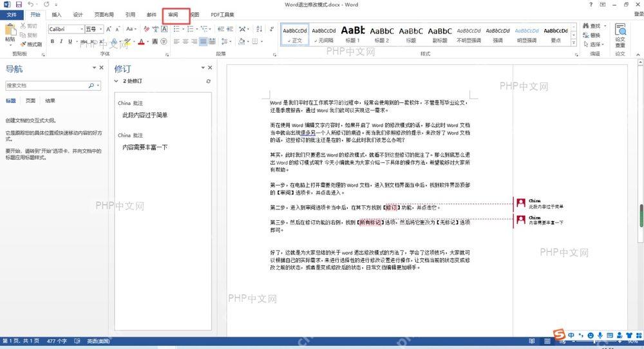Switch to the 审阅 (Review) tab

tap(173, 15)
